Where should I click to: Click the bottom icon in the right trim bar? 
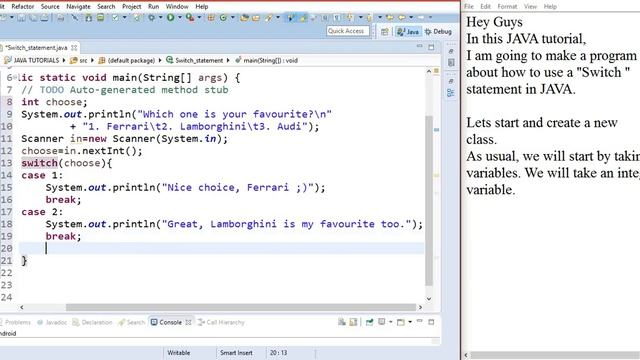(x=451, y=93)
